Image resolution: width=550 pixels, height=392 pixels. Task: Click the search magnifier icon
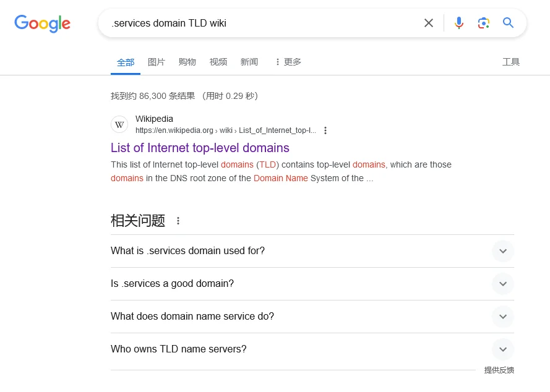pyautogui.click(x=508, y=23)
